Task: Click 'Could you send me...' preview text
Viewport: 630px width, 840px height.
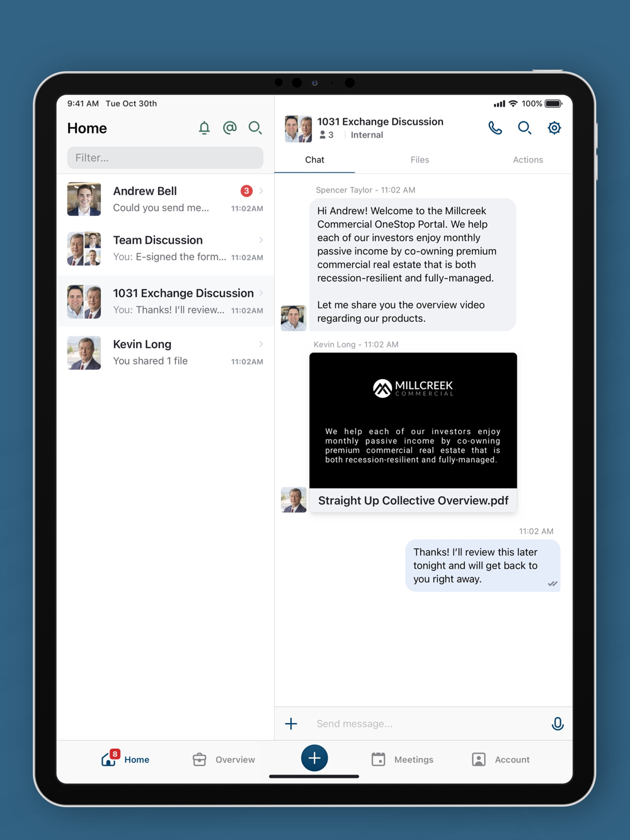Action: pos(161,208)
